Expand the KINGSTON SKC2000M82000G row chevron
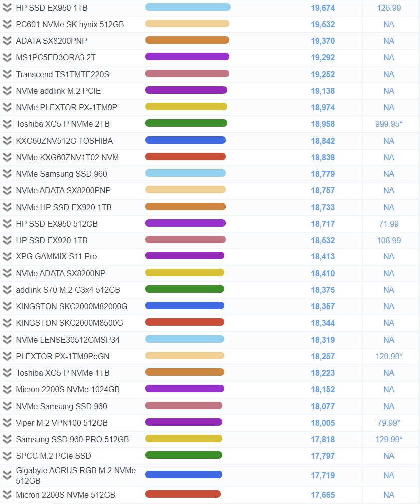This screenshot has width=420, height=504. [7, 306]
